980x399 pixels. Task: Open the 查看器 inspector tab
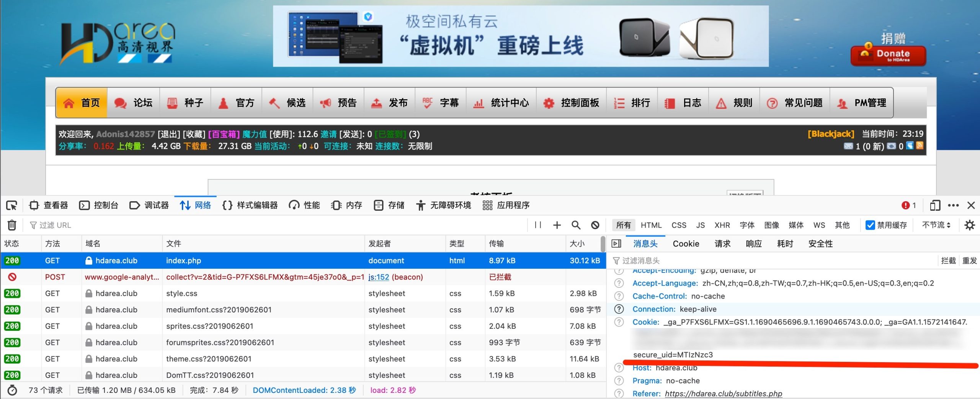click(x=49, y=205)
